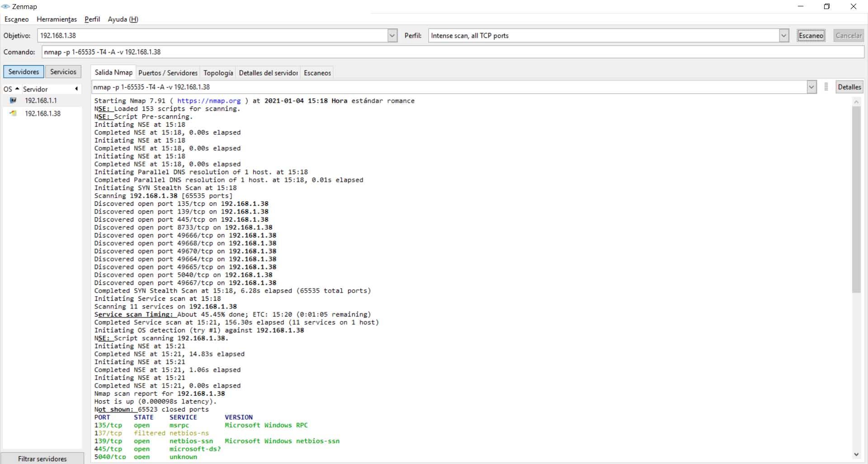
Task: Click the 135/tcp port entry
Action: point(108,425)
